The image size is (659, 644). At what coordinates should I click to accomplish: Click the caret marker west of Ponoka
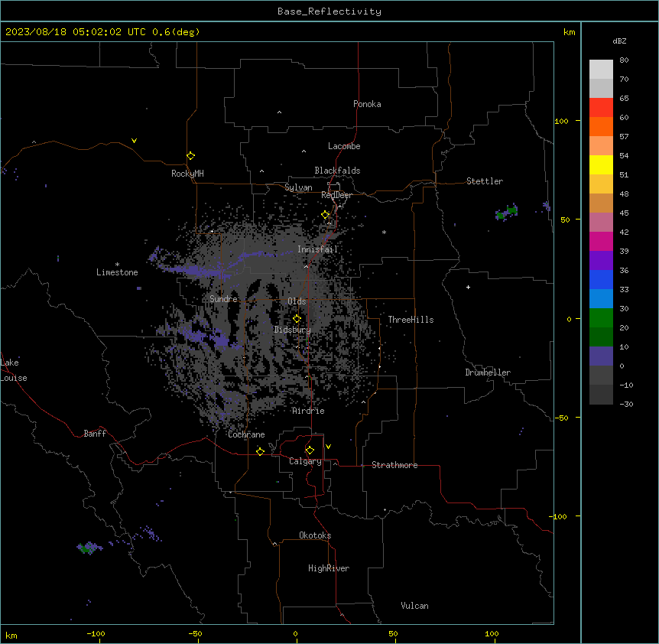coord(279,112)
